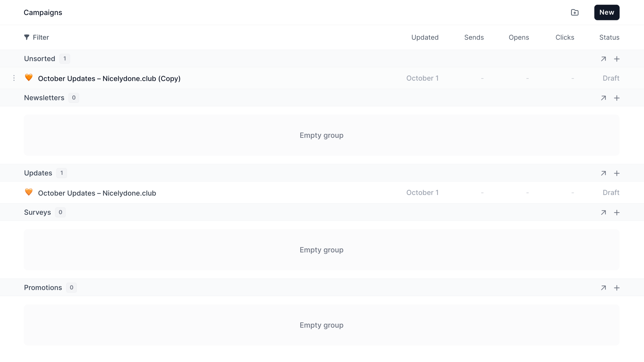Open October Updates – Nicelydone.club in the Updates group
644x362 pixels.
97,193
